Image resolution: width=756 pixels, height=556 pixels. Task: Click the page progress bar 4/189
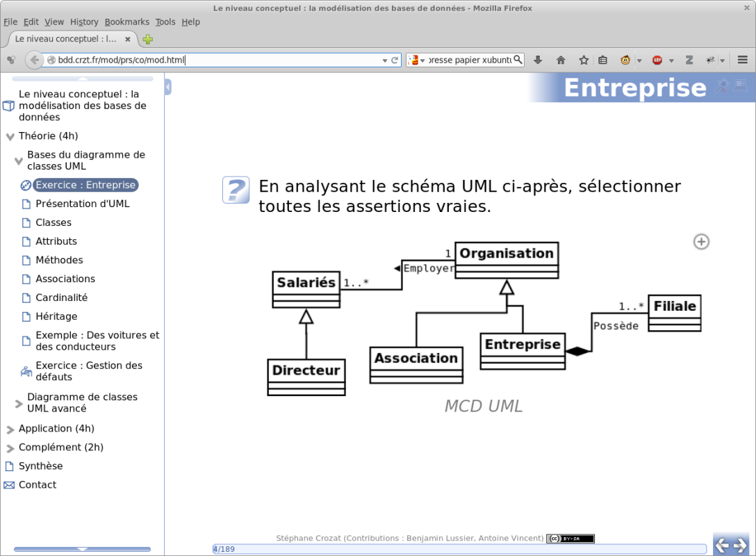tap(459, 549)
